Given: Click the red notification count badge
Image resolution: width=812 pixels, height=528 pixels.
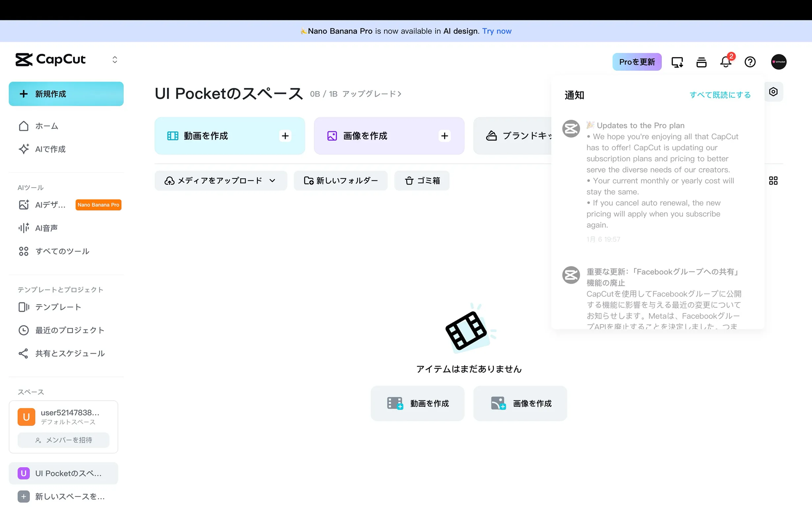Looking at the screenshot, I should pos(731,56).
